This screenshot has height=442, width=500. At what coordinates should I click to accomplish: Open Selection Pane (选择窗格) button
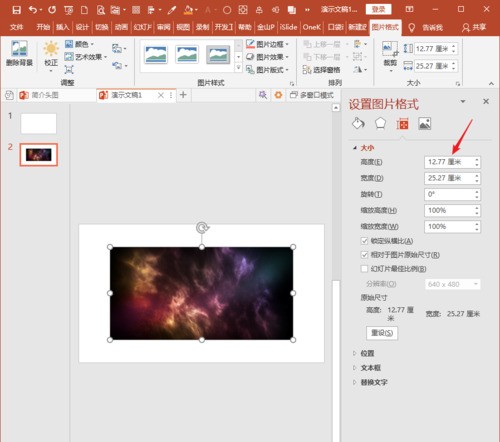[x=322, y=70]
